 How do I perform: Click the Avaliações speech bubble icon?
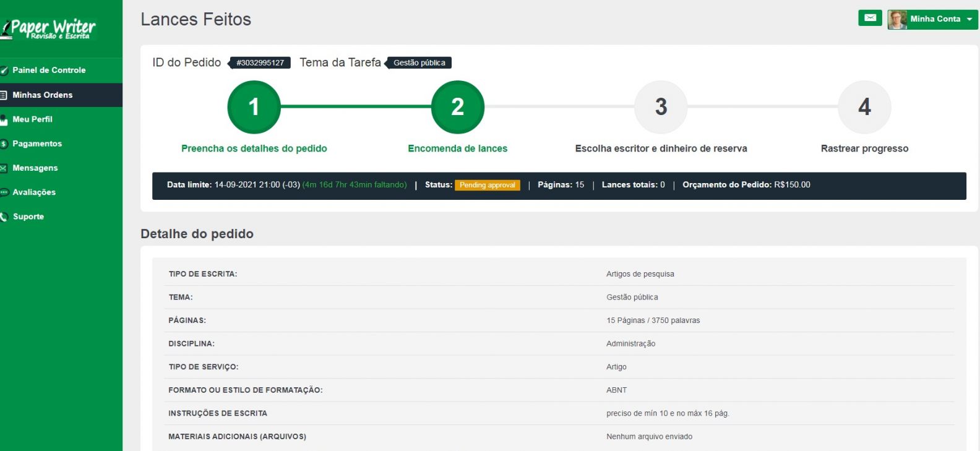point(4,192)
